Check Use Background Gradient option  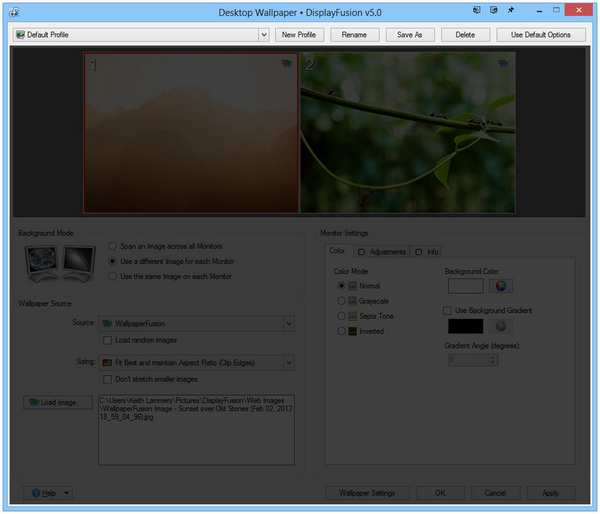pyautogui.click(x=447, y=311)
